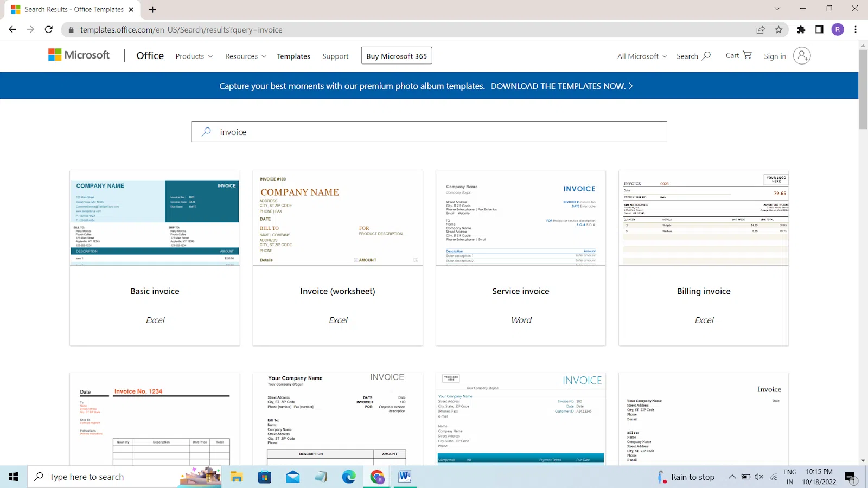Open the tab search chevron
Screen dimensions: 868x488
[777, 9]
